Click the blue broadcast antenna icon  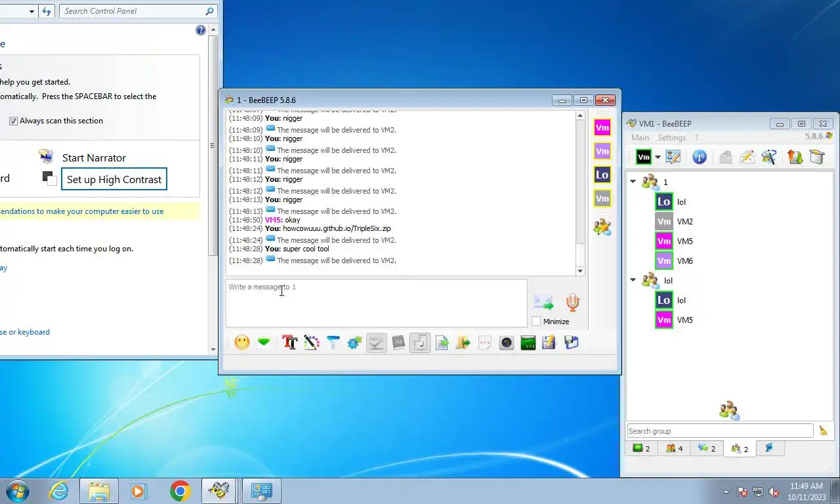700,157
